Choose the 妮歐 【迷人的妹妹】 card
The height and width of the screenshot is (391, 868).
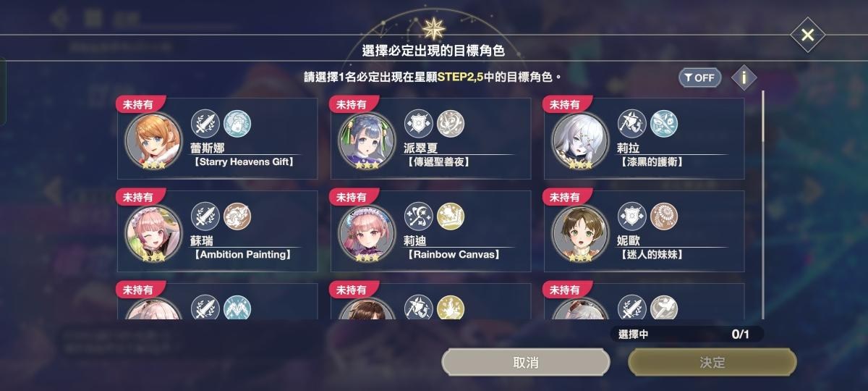click(644, 231)
